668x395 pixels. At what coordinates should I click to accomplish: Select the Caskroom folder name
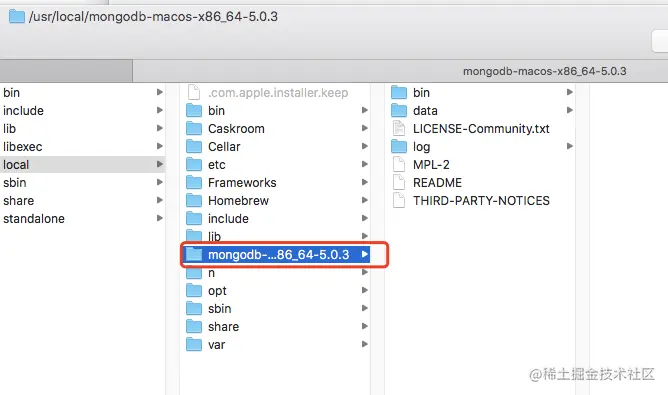[236, 129]
